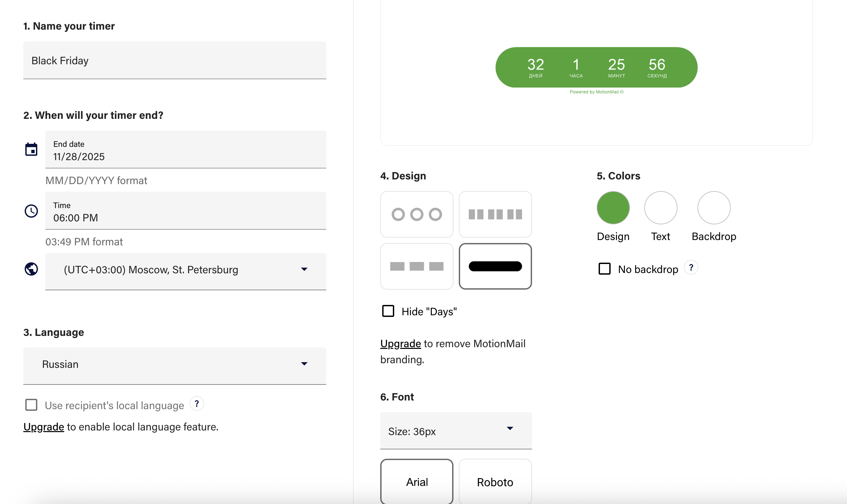This screenshot has width=847, height=504.
Task: Click the Black Friday timer name field
Action: 174,61
